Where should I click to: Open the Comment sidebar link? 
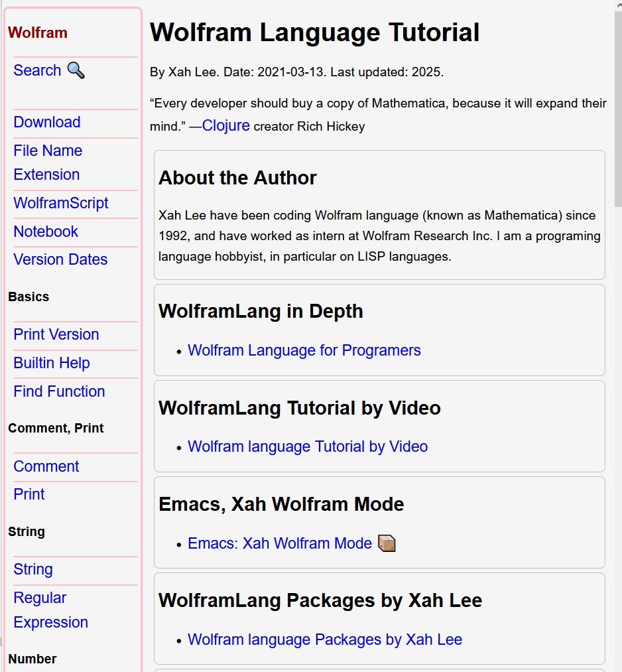coord(46,466)
